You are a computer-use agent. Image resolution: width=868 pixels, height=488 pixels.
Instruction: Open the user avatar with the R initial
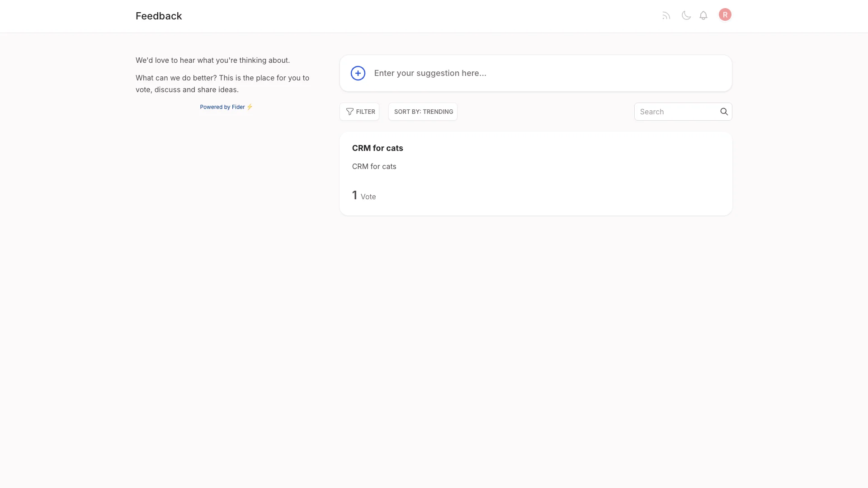click(x=725, y=14)
